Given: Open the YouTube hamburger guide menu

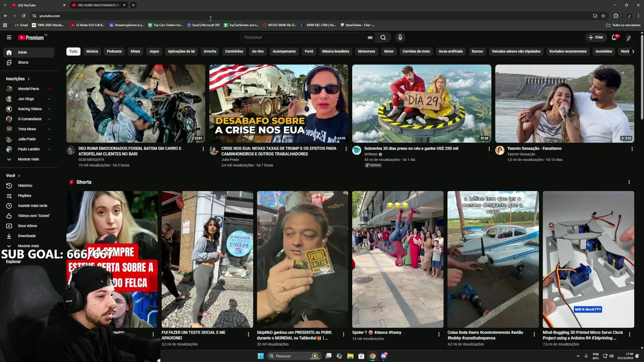Looking at the screenshot, I should (9, 37).
